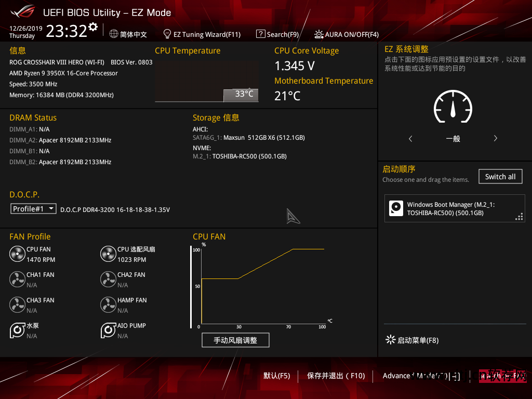
Task: Click the Search question mark icon
Action: [x=260, y=34]
